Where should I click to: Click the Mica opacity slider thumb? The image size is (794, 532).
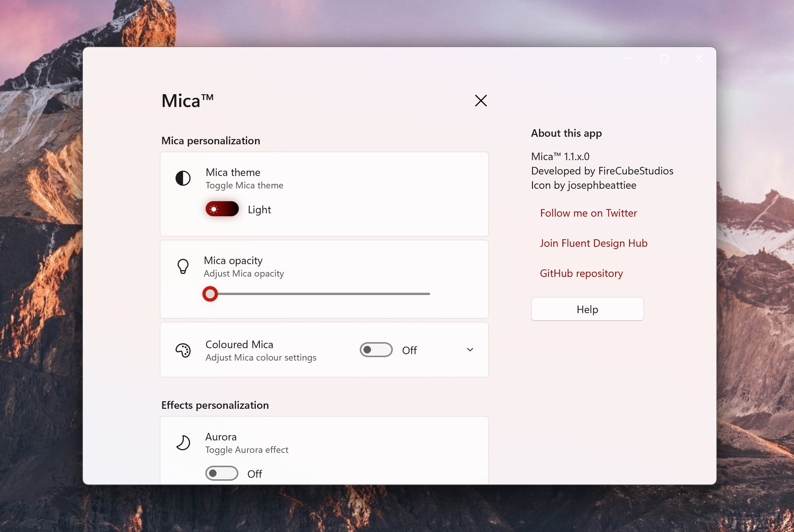click(x=210, y=294)
